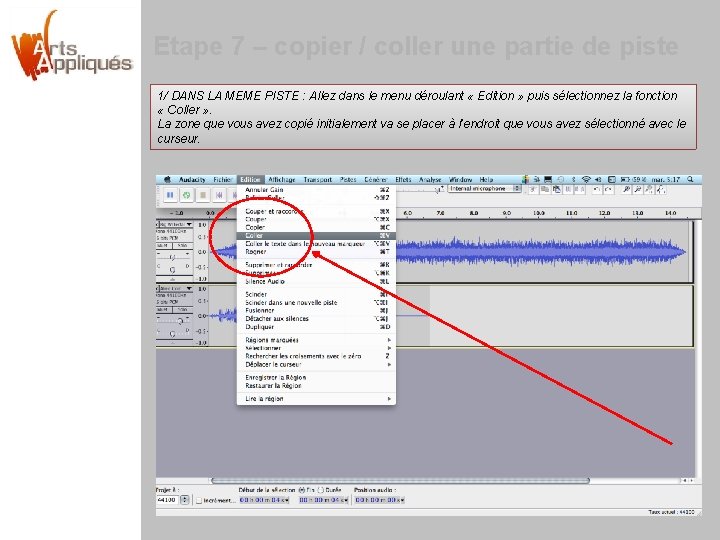Choose Rechercher les croisements avec le zéro
The width and height of the screenshot is (720, 540).
pos(316,356)
